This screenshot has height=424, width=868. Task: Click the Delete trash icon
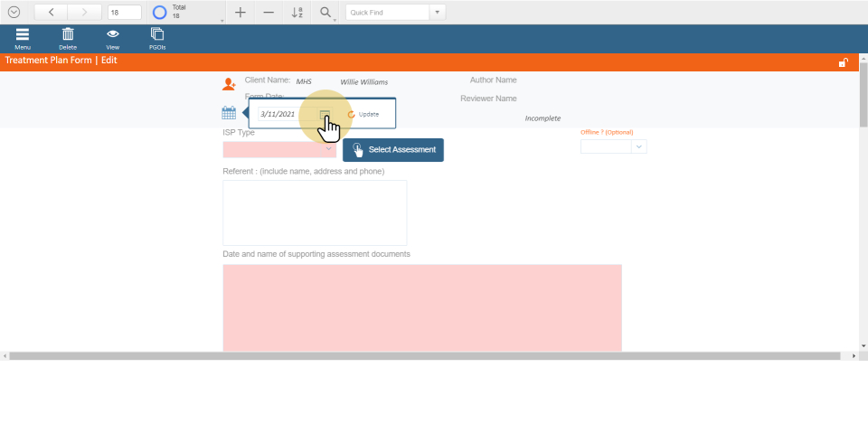click(68, 34)
